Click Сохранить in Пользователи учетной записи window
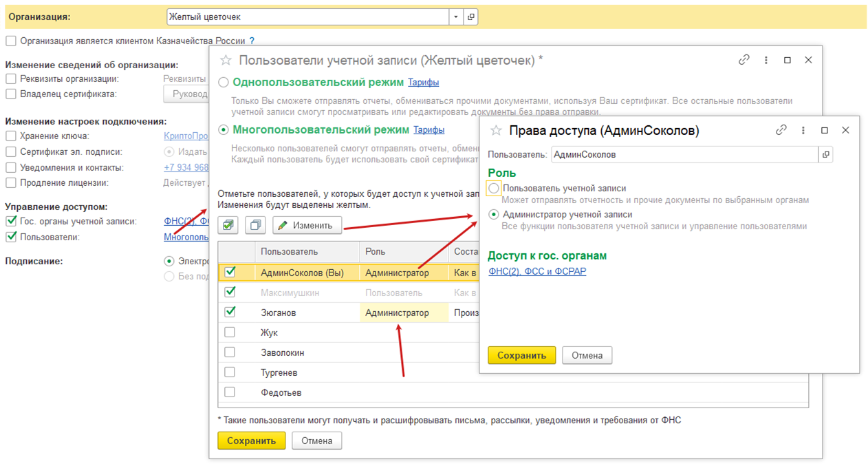 pyautogui.click(x=251, y=441)
